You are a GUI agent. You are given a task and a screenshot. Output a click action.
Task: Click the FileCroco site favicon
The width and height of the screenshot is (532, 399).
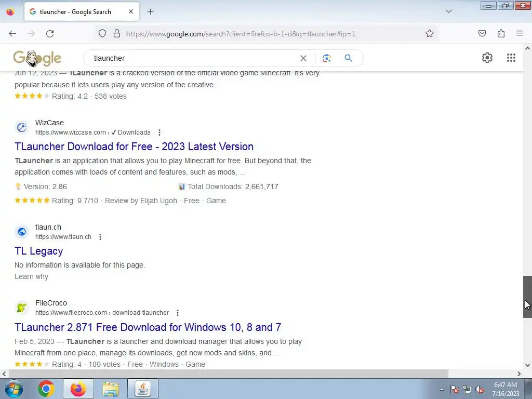click(x=22, y=308)
